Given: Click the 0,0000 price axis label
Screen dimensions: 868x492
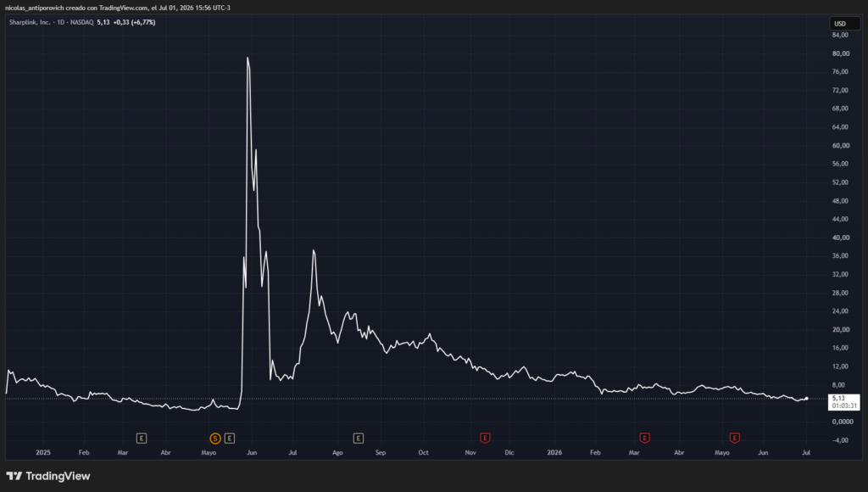Looking at the screenshot, I should pos(842,422).
